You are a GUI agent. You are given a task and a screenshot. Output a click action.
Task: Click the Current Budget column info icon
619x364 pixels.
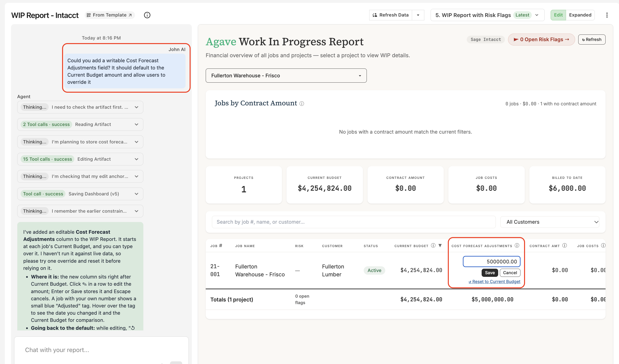pos(433,245)
